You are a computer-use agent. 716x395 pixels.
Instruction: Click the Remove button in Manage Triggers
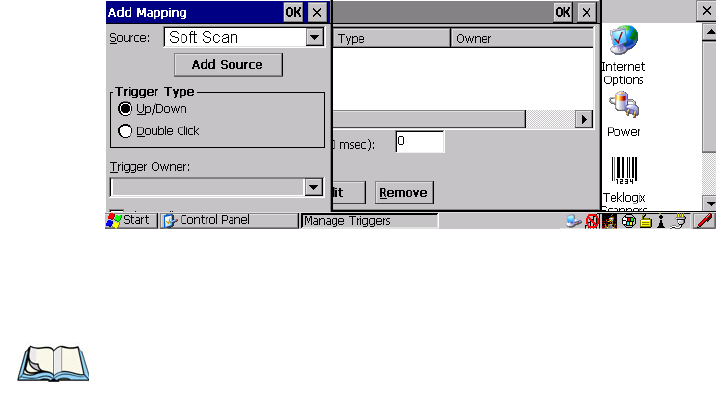404,192
